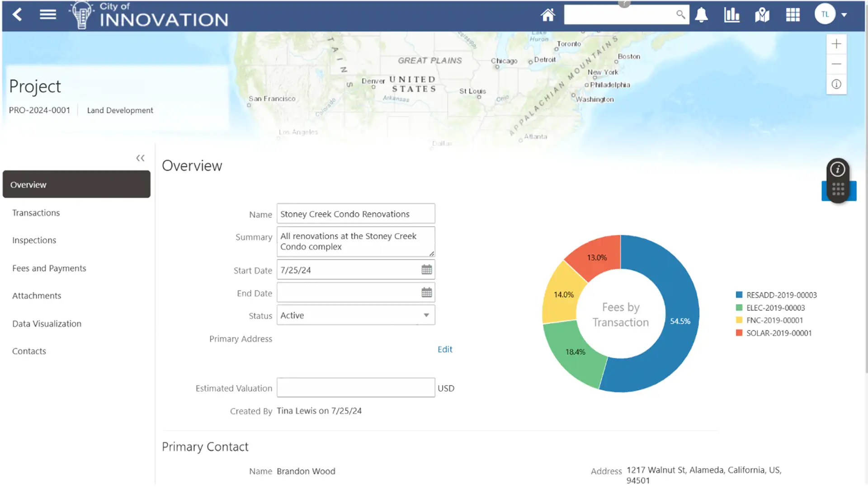The width and height of the screenshot is (868, 488).
Task: Click the header search magnifier button
Action: pyautogui.click(x=680, y=14)
